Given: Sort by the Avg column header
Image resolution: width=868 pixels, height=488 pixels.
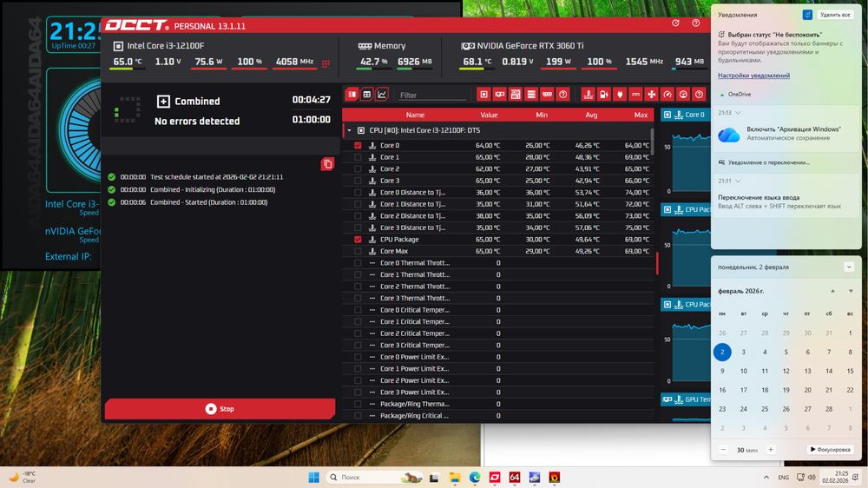Looking at the screenshot, I should (591, 115).
